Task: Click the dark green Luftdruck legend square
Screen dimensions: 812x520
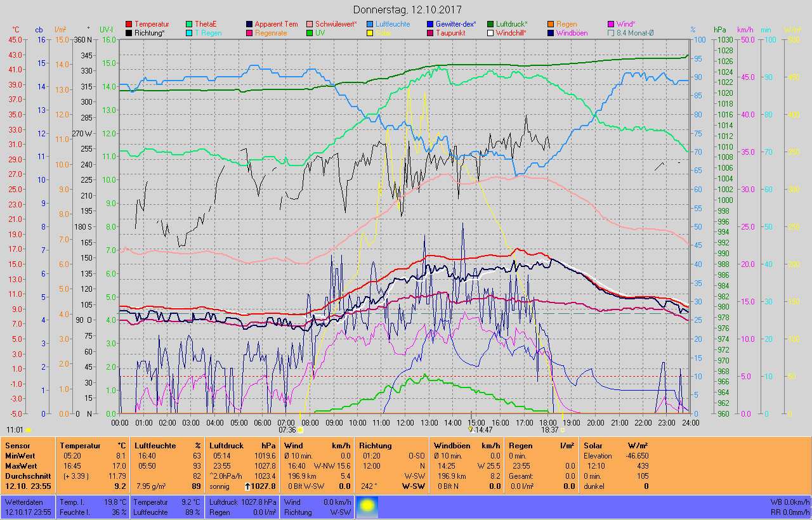Action: click(490, 24)
